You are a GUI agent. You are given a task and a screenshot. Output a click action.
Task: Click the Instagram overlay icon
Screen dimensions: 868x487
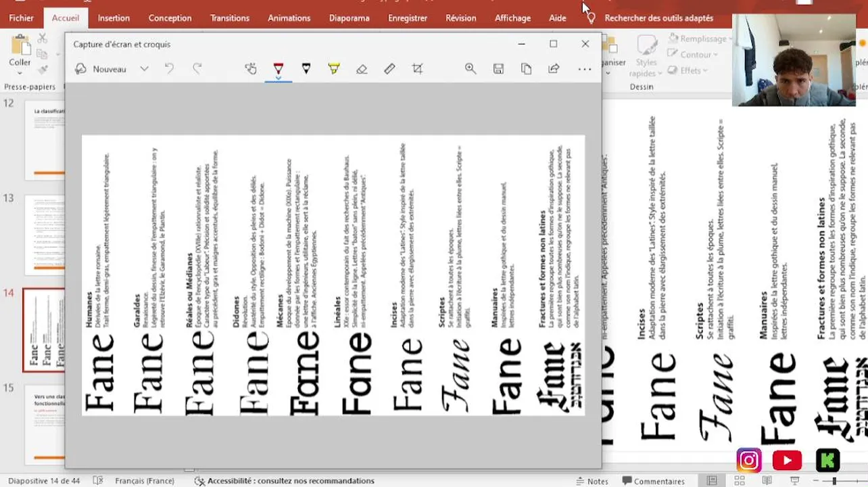pos(749,461)
